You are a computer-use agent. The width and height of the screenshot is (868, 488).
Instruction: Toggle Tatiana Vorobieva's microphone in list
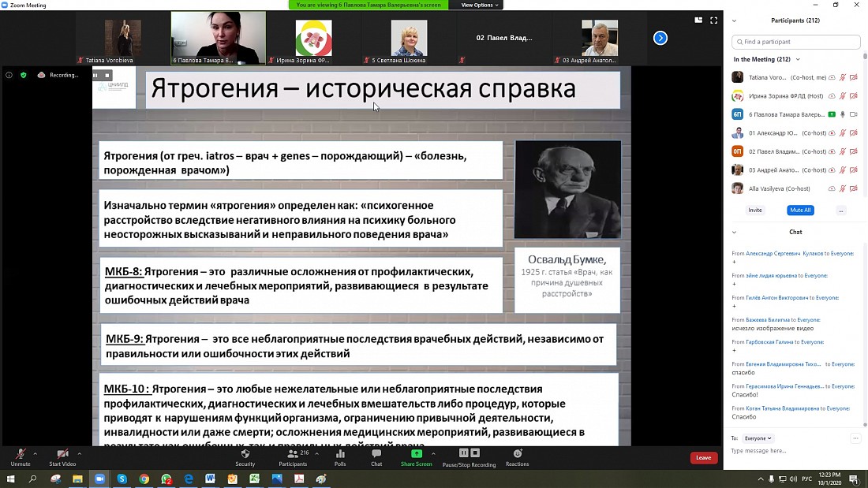click(x=843, y=77)
